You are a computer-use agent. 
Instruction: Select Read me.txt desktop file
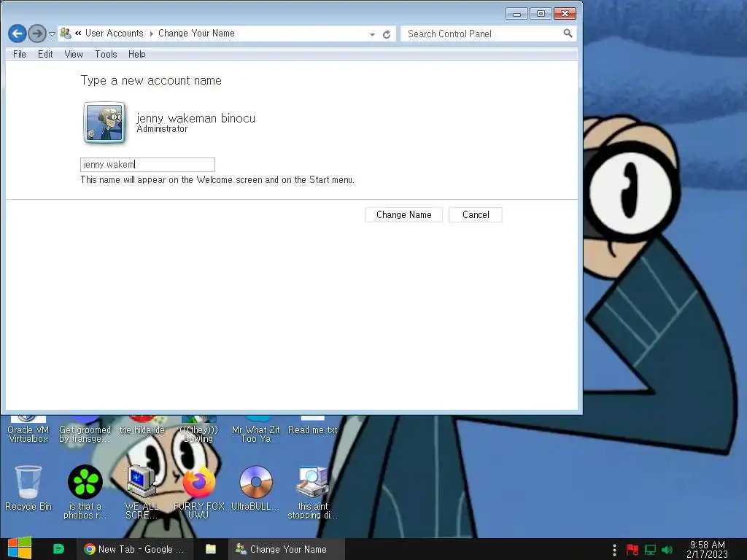pyautogui.click(x=312, y=426)
